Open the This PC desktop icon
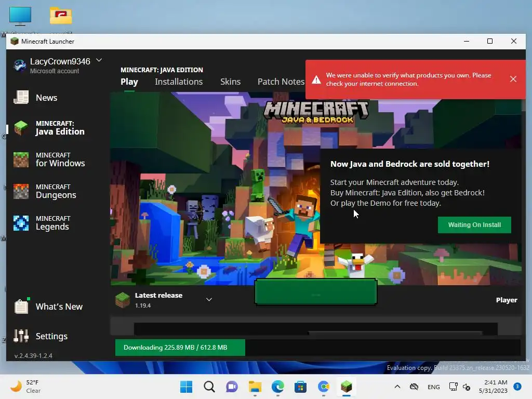Image resolution: width=532 pixels, height=399 pixels. (20, 16)
